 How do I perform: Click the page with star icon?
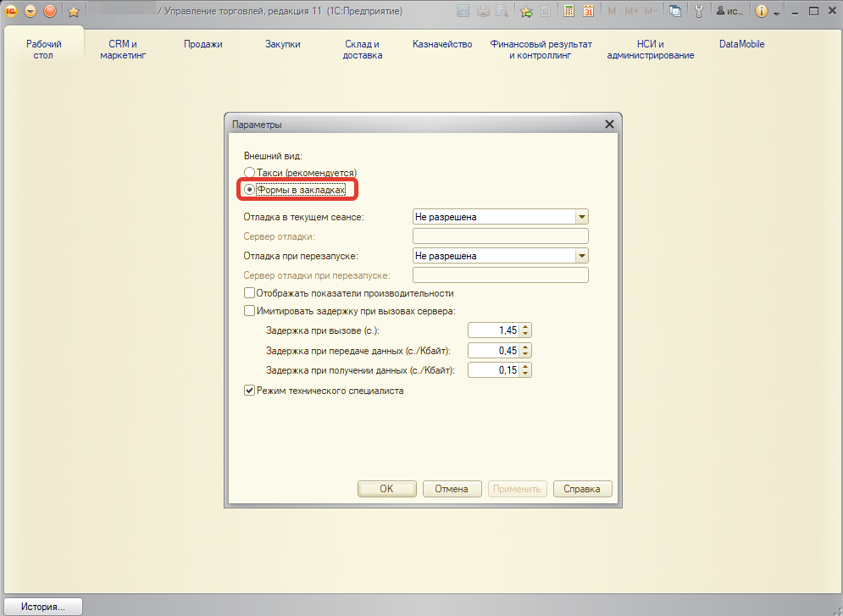coord(545,11)
